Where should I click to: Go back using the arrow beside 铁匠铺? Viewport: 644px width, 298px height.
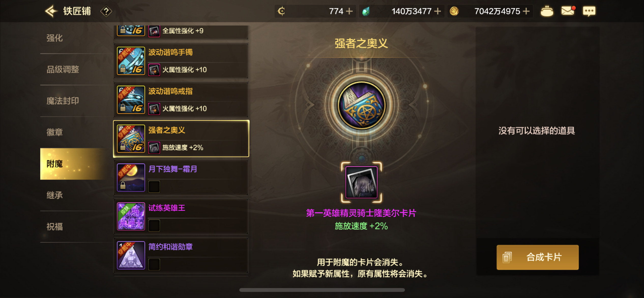pos(51,11)
